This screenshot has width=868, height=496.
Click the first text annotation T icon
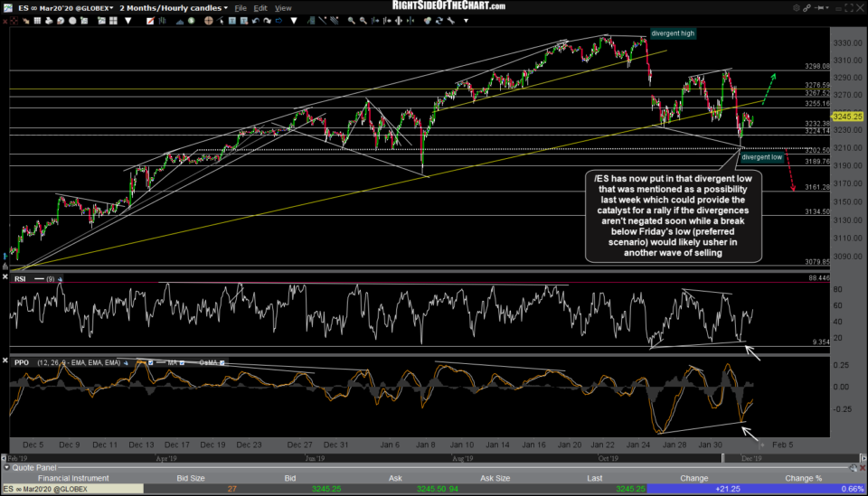(232, 21)
